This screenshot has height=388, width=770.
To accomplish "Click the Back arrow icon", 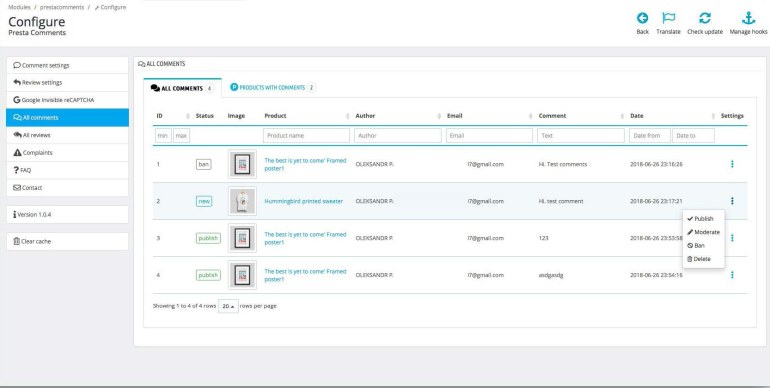I will click(x=642, y=18).
